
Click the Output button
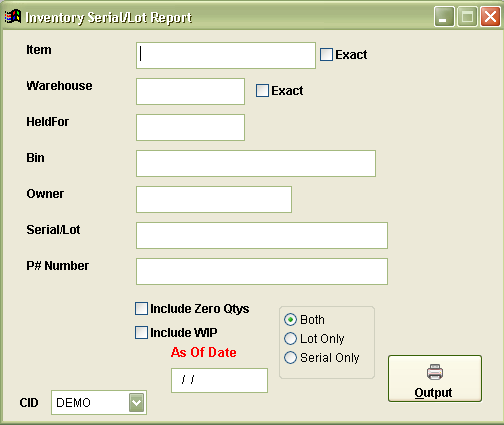click(435, 378)
